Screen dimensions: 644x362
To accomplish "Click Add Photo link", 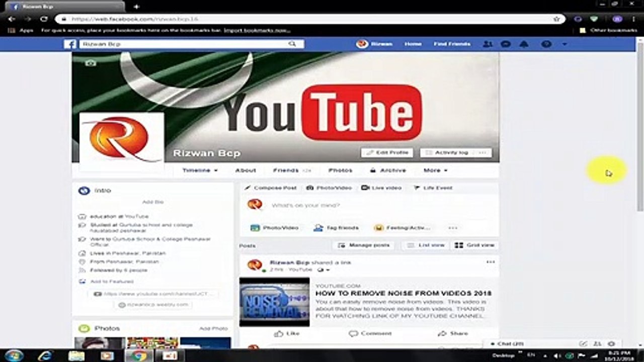I will [x=213, y=328].
